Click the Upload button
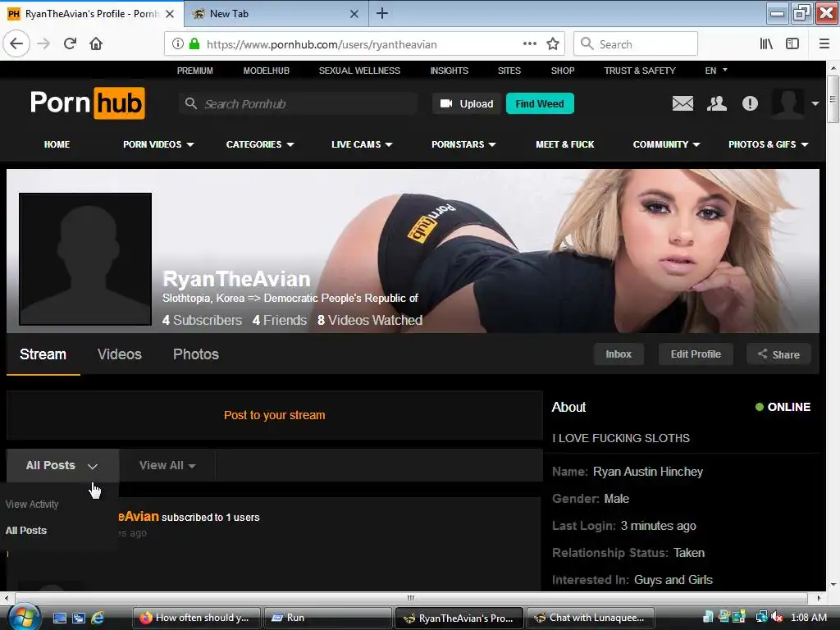Screen dimensions: 840x630 tap(467, 103)
